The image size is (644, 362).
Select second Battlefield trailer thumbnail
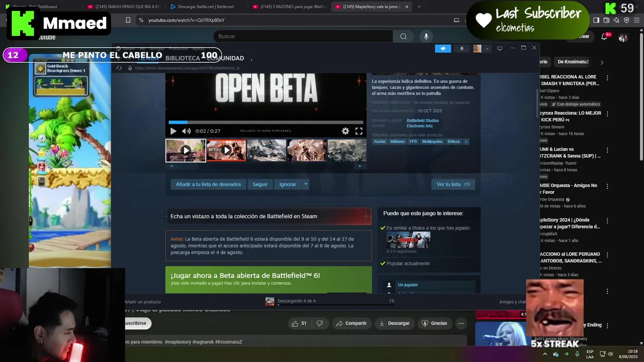(x=226, y=150)
